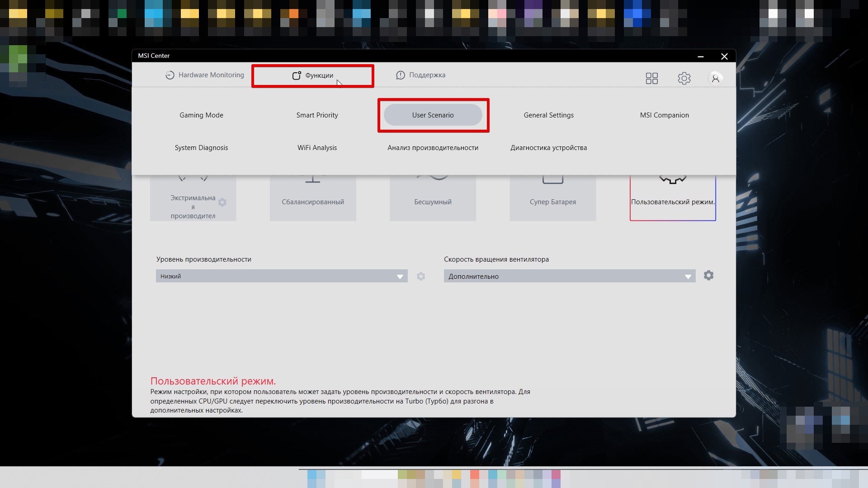Open fan speed advanced settings gear
Image resolution: width=868 pixels, height=488 pixels.
click(708, 275)
